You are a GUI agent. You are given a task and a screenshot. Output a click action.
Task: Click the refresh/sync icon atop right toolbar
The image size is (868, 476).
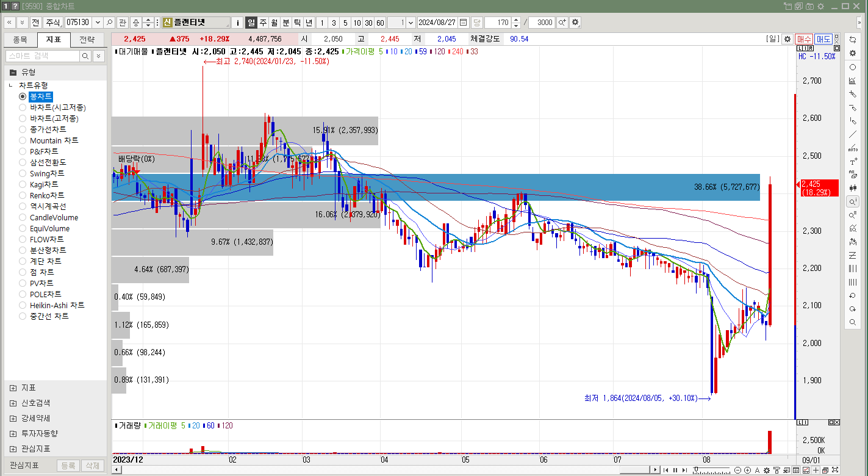[x=853, y=39]
